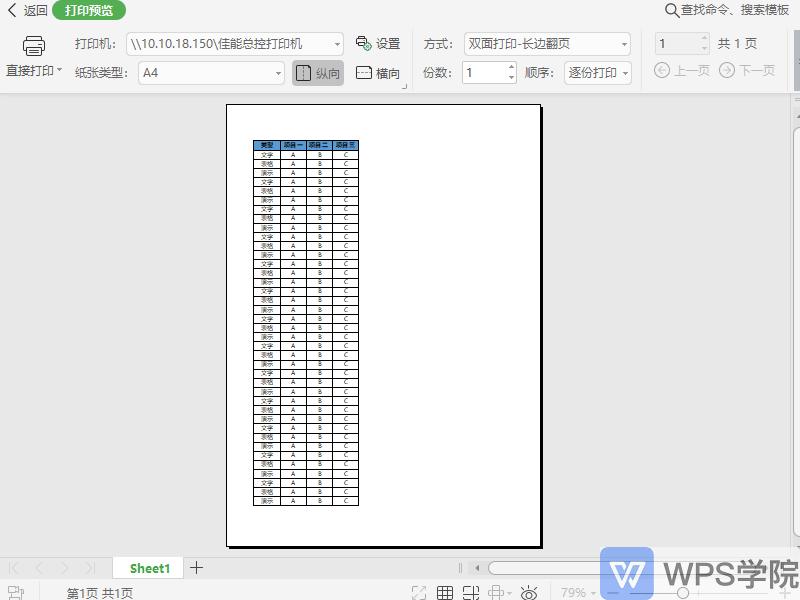Switch to normal grid view

tap(445, 593)
